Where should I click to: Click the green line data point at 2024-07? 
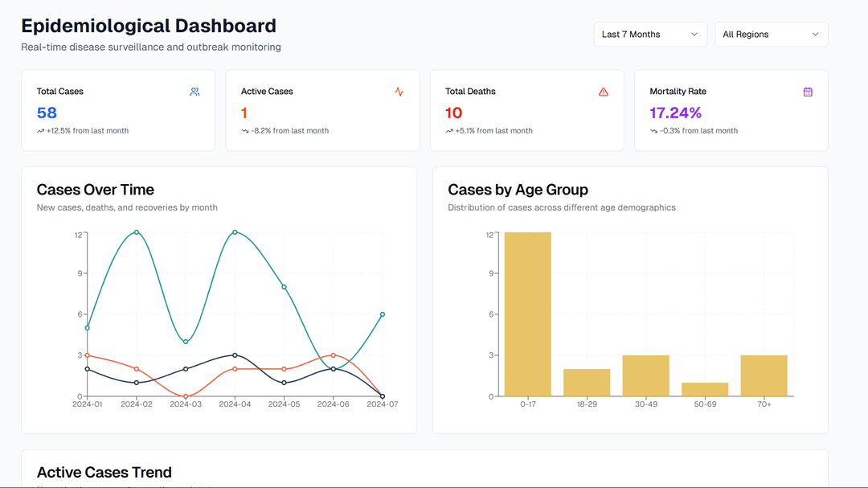(x=383, y=314)
